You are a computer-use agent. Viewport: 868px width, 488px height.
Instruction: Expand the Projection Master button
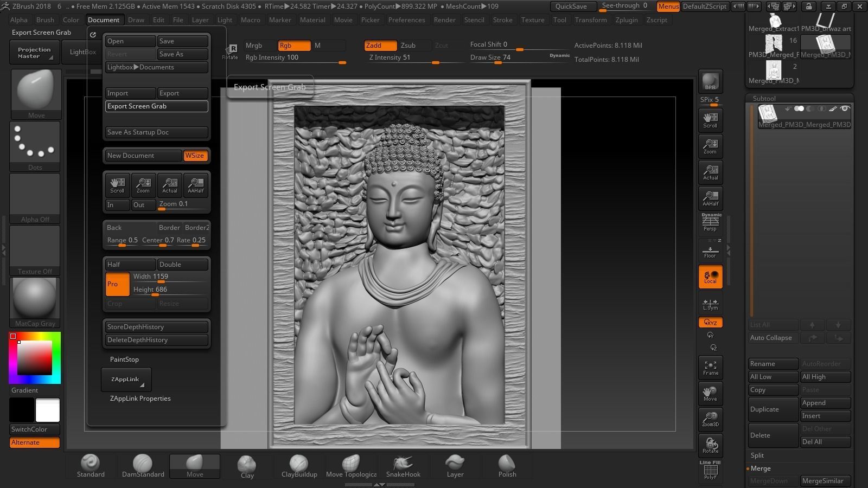tap(34, 52)
